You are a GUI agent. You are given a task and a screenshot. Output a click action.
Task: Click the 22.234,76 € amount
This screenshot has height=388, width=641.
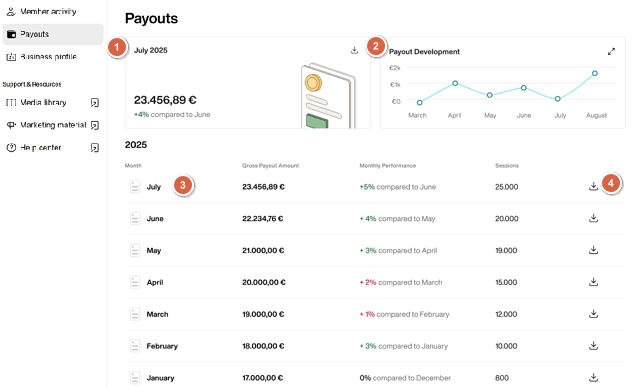coord(262,219)
